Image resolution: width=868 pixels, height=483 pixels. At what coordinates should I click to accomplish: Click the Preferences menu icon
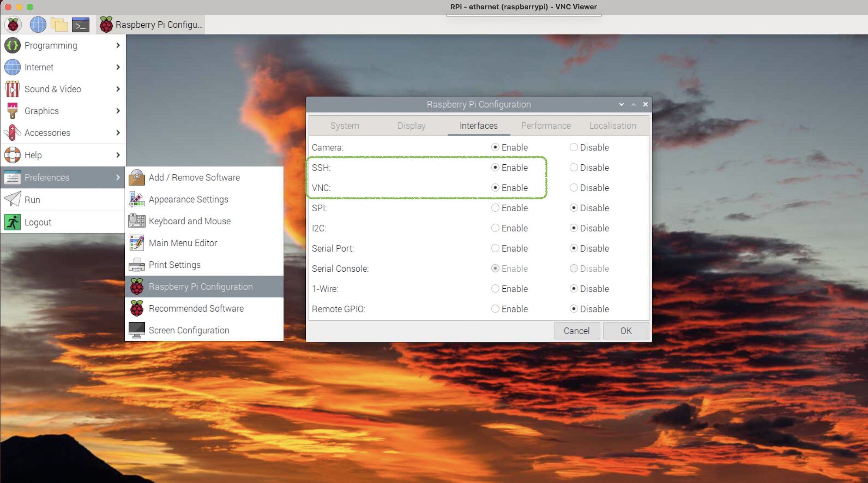pos(12,177)
